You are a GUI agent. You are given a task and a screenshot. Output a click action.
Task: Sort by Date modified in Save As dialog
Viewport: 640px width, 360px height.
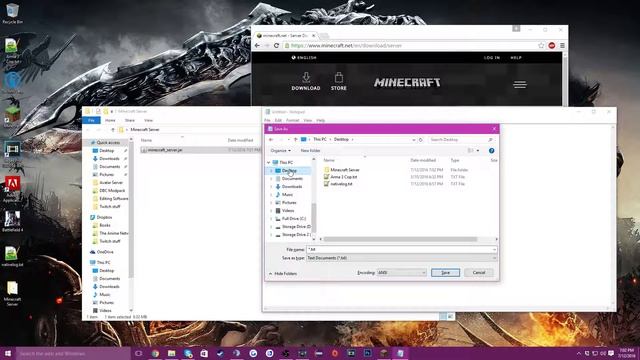click(423, 160)
